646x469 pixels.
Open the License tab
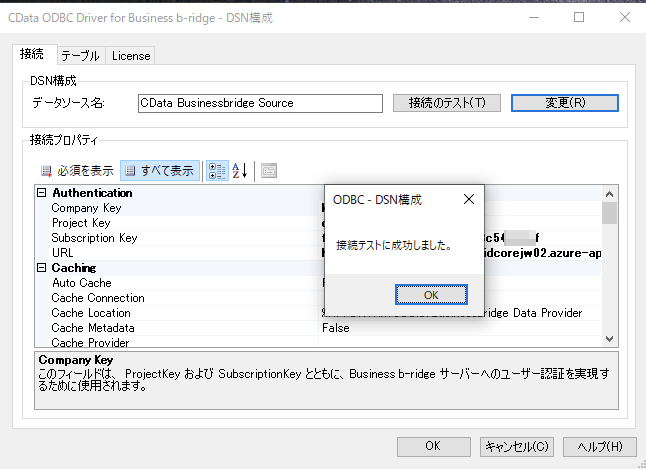click(131, 56)
